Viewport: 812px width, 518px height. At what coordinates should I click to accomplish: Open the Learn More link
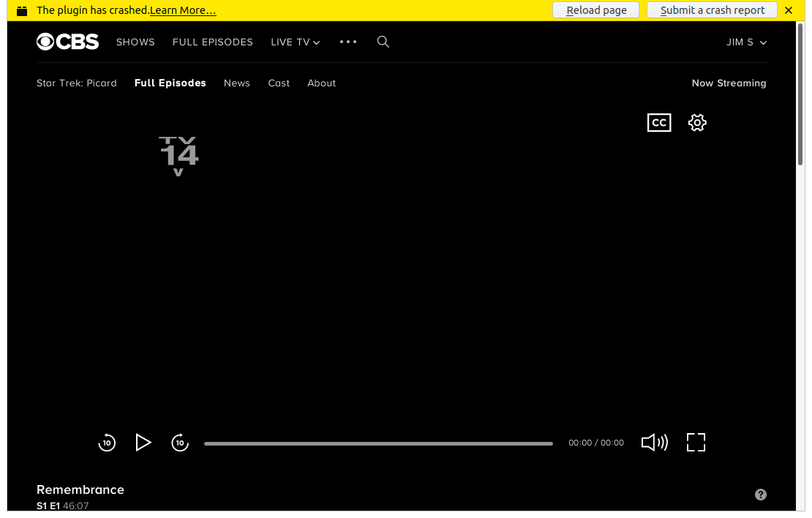pyautogui.click(x=183, y=10)
